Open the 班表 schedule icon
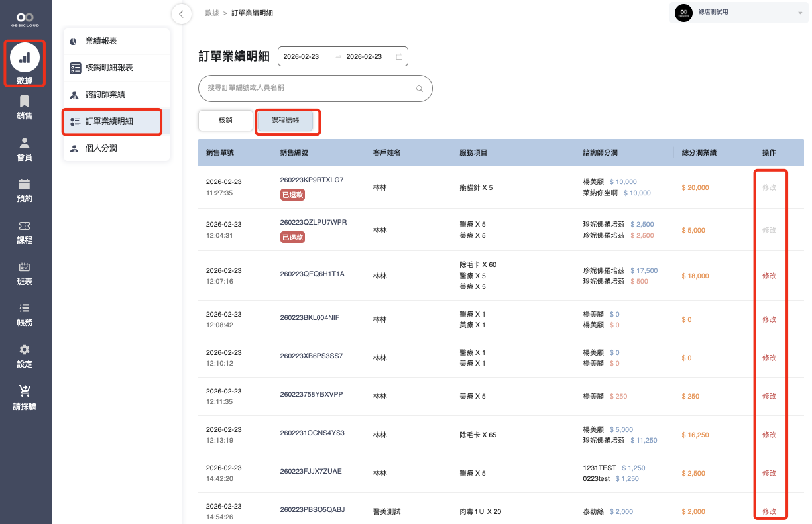The width and height of the screenshot is (812, 524). pos(25,267)
